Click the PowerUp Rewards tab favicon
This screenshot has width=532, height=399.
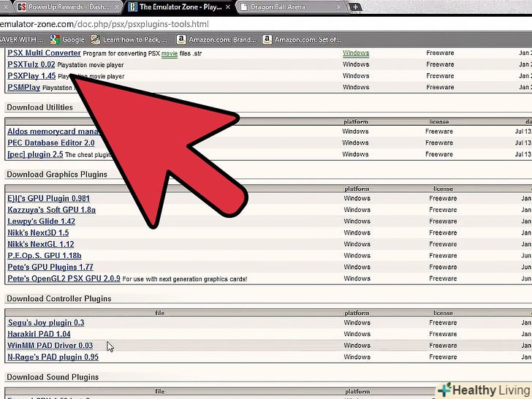click(x=22, y=7)
